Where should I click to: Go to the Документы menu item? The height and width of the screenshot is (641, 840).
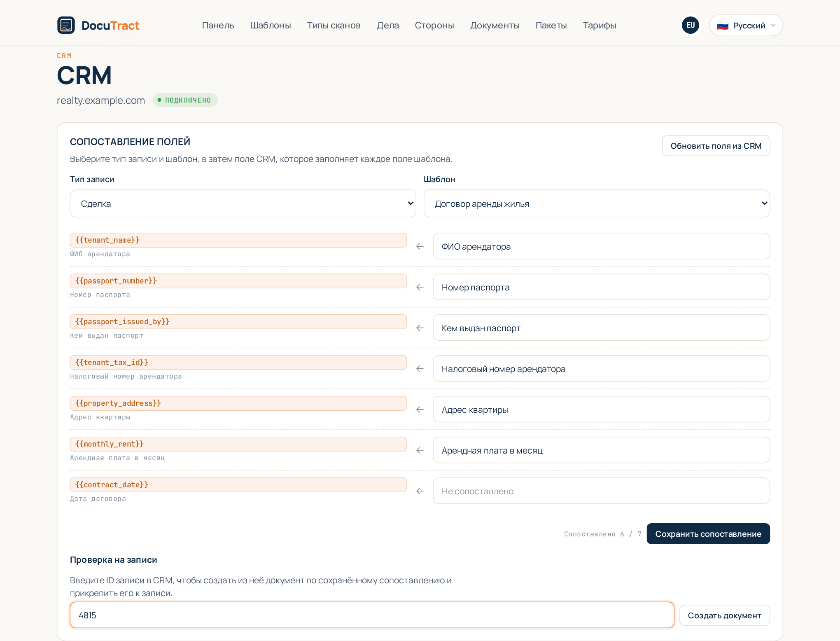[495, 26]
